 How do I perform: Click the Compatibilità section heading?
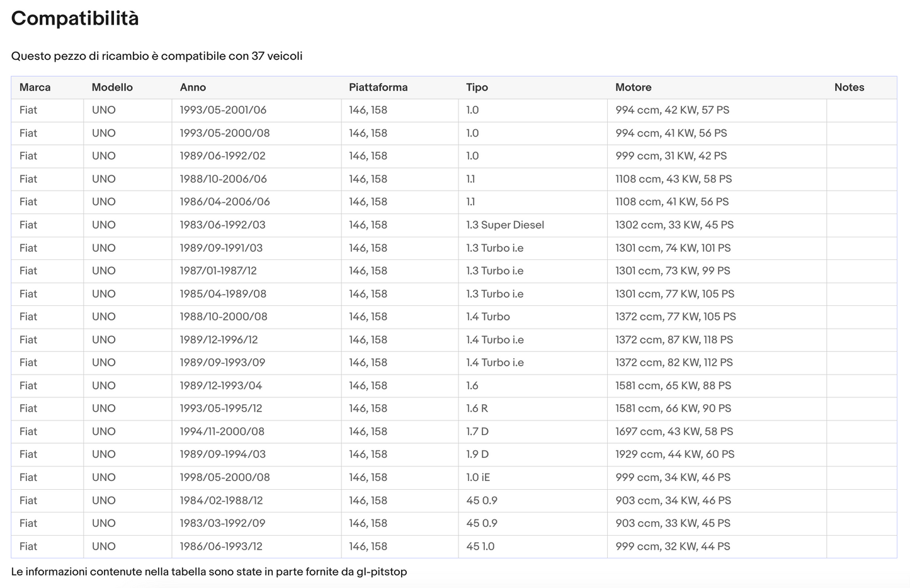[x=75, y=18]
